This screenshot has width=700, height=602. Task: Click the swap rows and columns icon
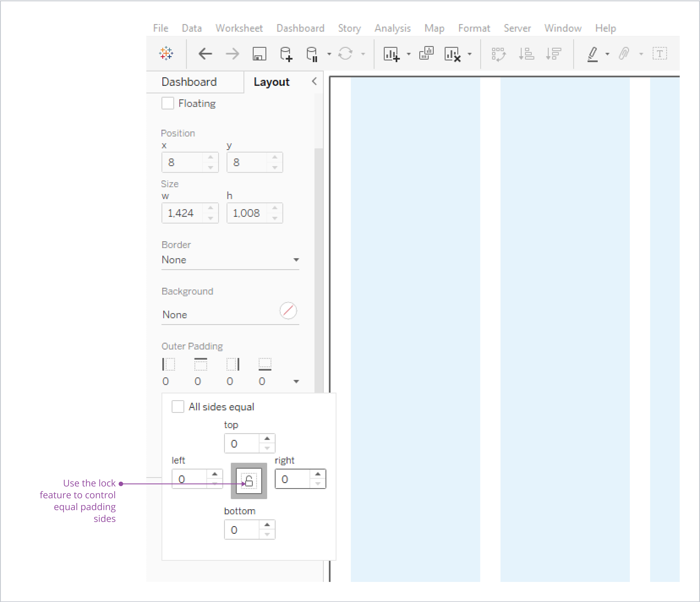(x=499, y=54)
